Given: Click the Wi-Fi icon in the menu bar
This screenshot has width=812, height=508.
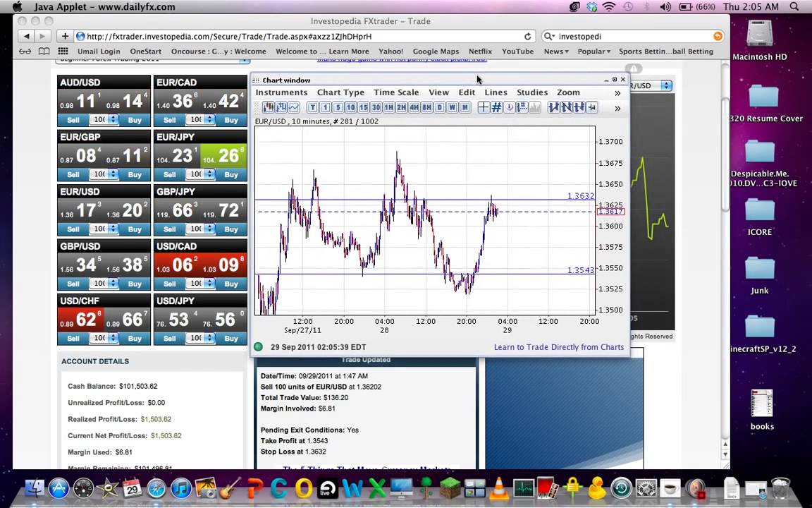Looking at the screenshot, I should tap(609, 7).
